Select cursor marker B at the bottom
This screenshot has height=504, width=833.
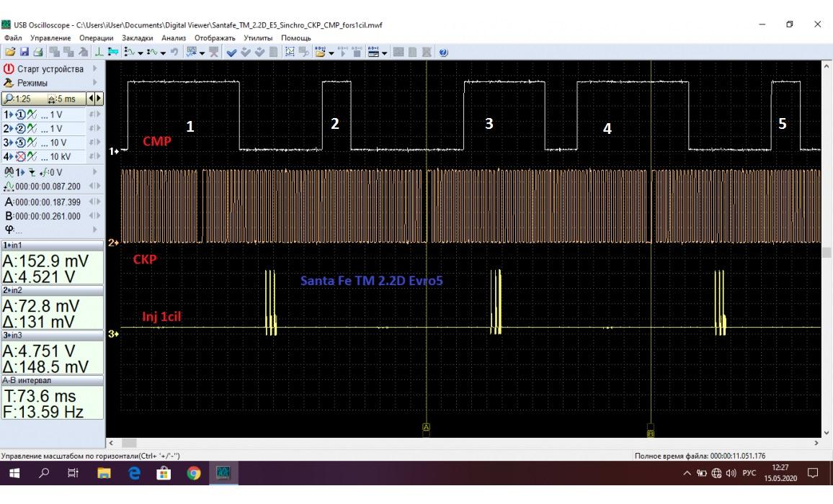click(x=651, y=434)
